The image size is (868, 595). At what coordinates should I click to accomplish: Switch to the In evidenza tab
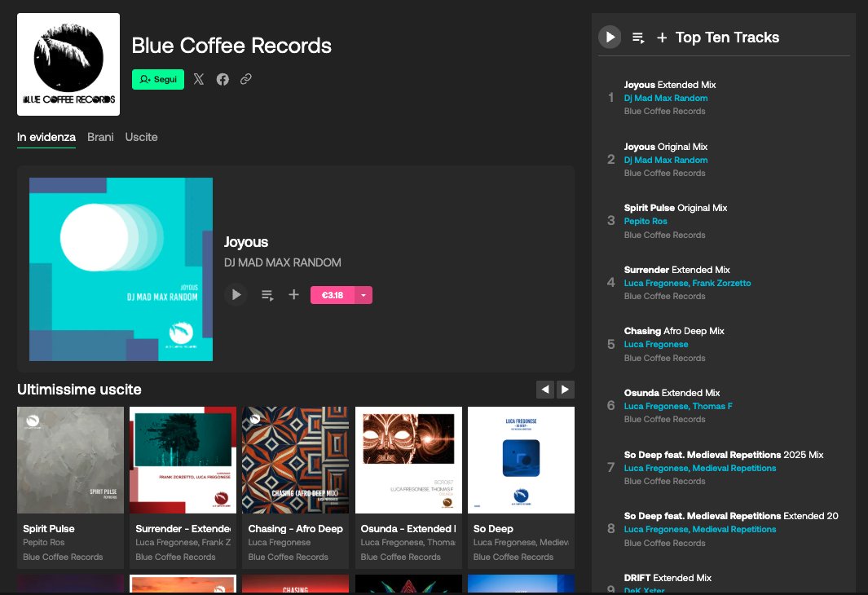(46, 137)
